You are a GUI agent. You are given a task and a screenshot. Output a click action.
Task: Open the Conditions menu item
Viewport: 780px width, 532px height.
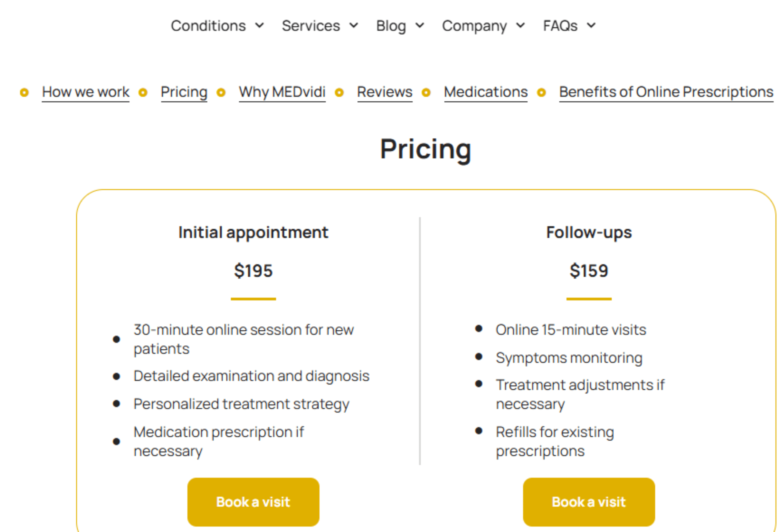click(208, 26)
